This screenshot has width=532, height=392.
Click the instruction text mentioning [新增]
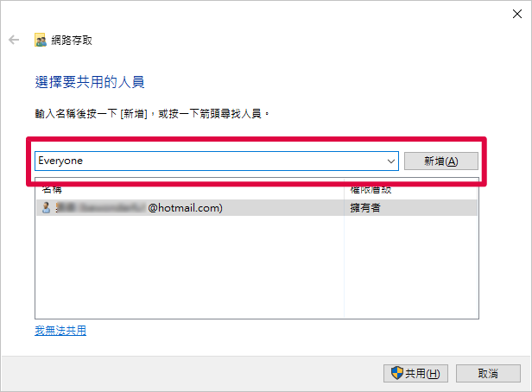click(x=152, y=114)
